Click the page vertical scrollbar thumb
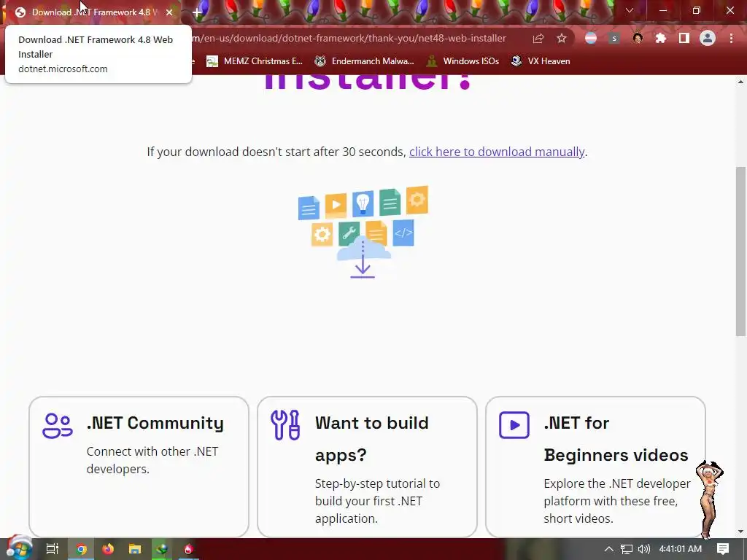 [740, 252]
